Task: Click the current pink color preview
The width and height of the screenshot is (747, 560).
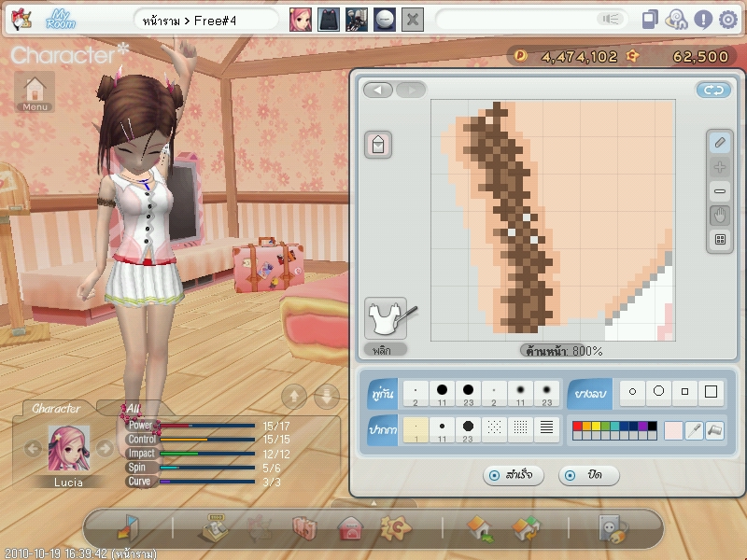Action: tap(673, 430)
